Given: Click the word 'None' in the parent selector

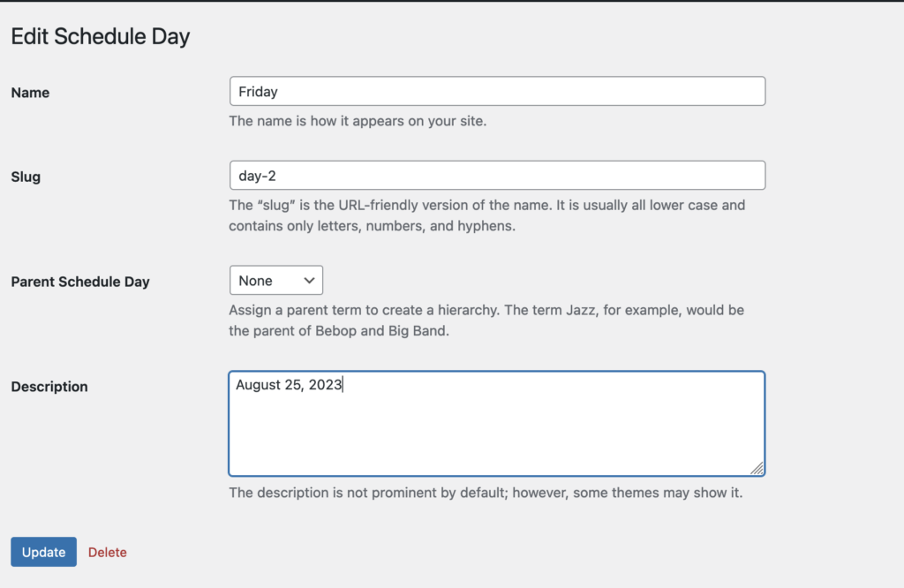Looking at the screenshot, I should point(255,281).
